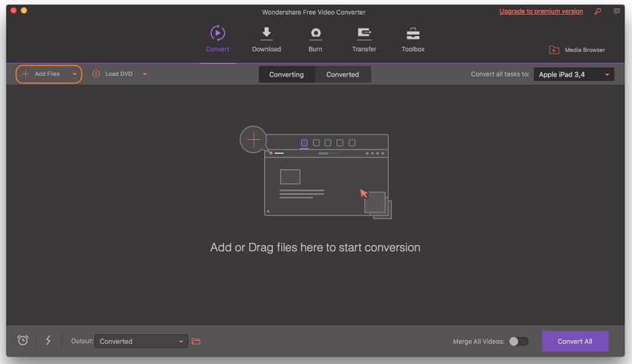Screen dimensions: 632x364
Task: Open the Output Converted folder dropdown
Action: tap(141, 342)
